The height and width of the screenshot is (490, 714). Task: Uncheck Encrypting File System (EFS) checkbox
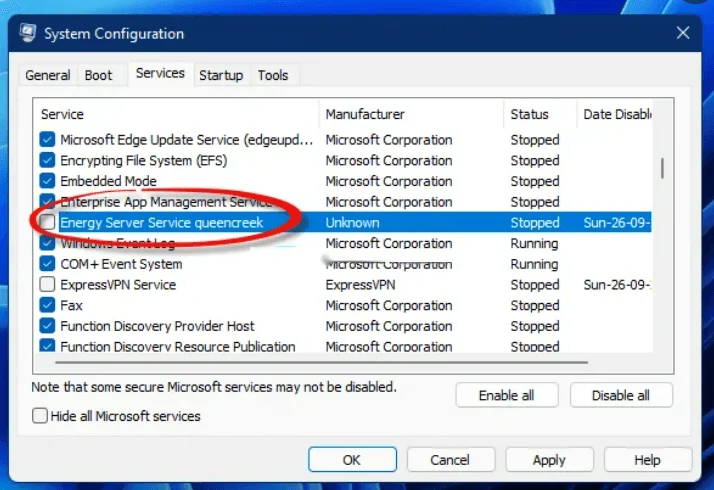point(47,160)
